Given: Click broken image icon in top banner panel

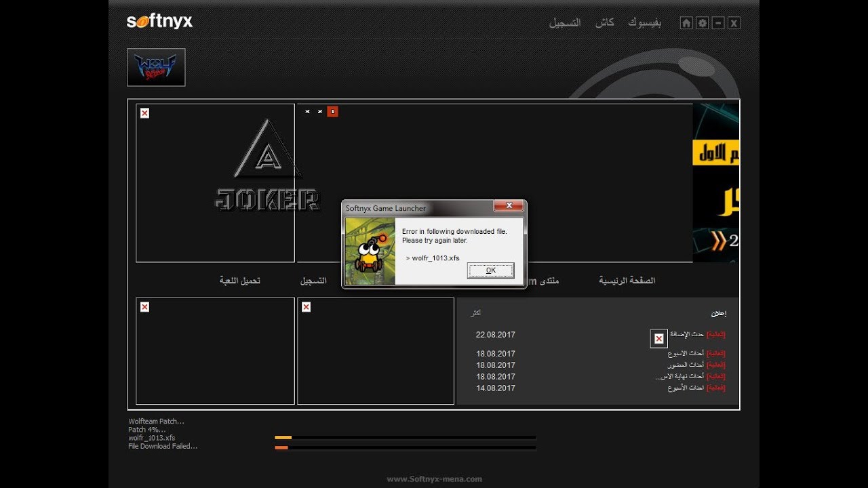Looking at the screenshot, I should [x=144, y=113].
